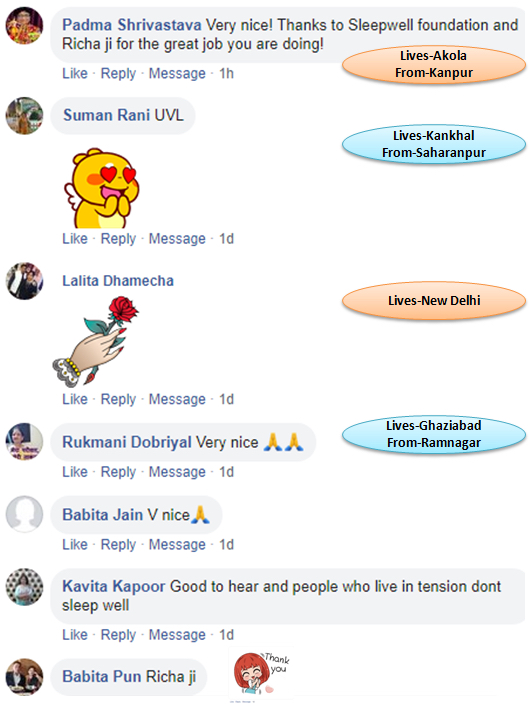Click the Lives-Ghaziabad From-Ramnagar bubble
The width and height of the screenshot is (532, 704).
pos(434,434)
